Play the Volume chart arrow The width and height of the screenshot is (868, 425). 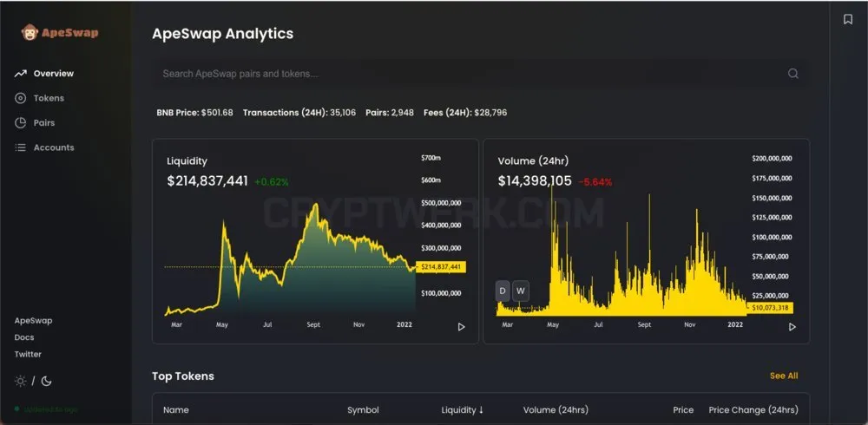792,327
